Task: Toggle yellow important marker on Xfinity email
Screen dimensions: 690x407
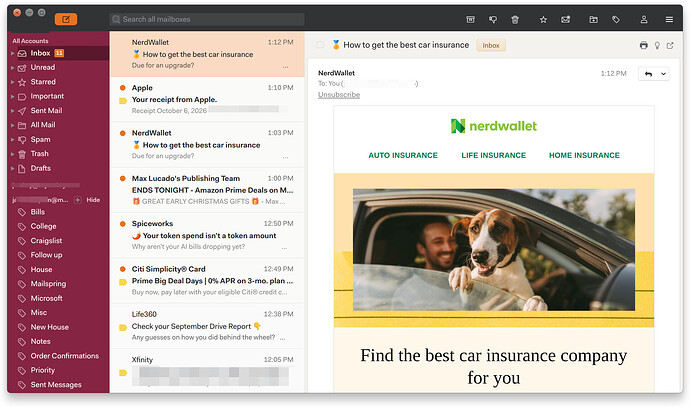Action: 123,373
